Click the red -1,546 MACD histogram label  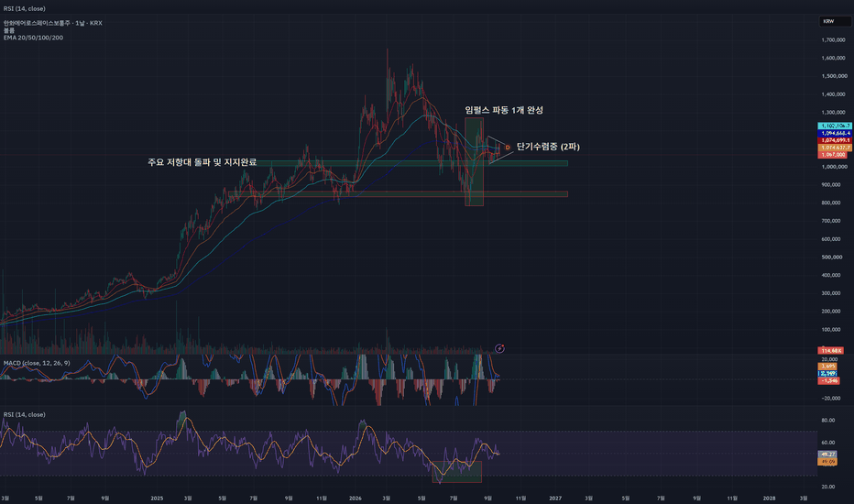(828, 380)
